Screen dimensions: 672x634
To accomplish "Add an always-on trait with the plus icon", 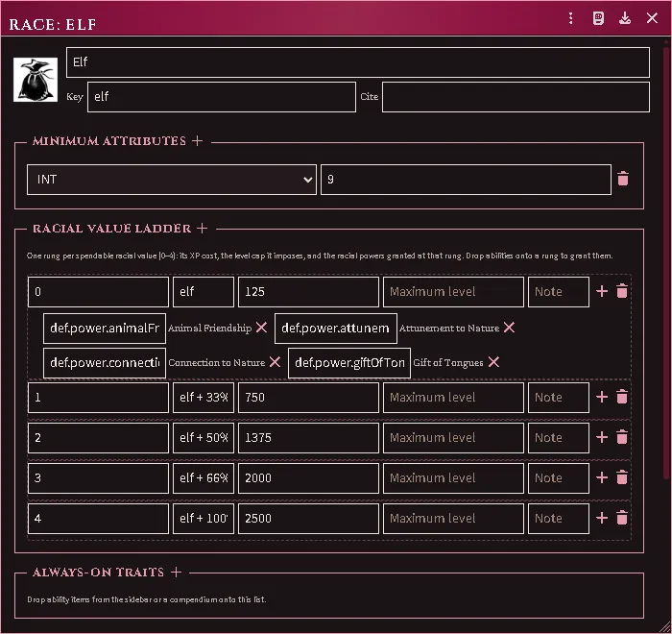I will tap(176, 572).
